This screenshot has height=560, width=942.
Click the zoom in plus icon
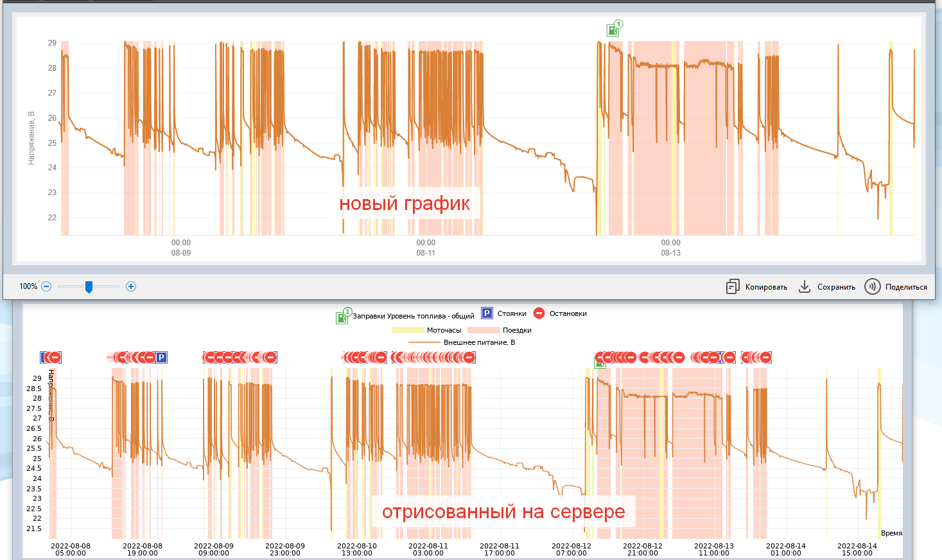pyautogui.click(x=131, y=286)
